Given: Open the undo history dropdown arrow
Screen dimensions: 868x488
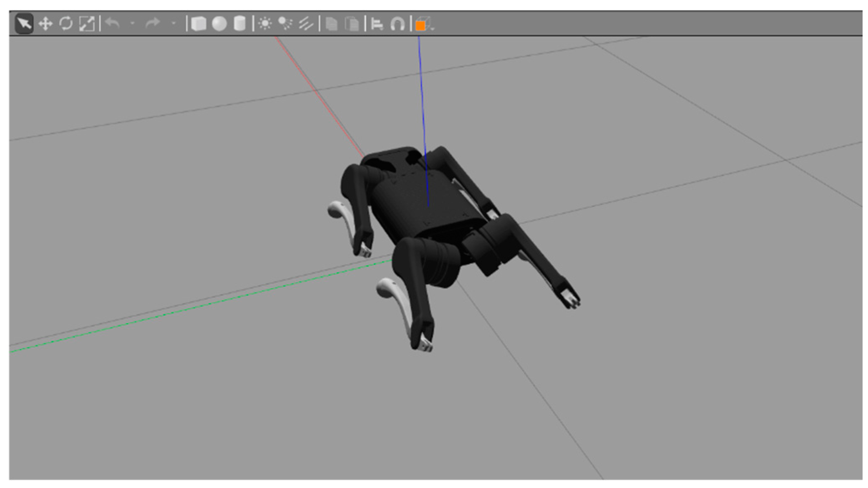Looking at the screenshot, I should [x=133, y=24].
